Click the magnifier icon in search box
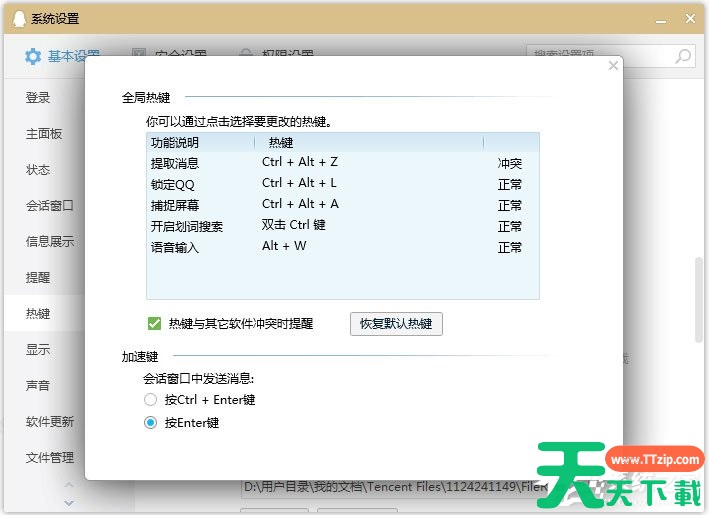The width and height of the screenshot is (709, 515). (683, 56)
